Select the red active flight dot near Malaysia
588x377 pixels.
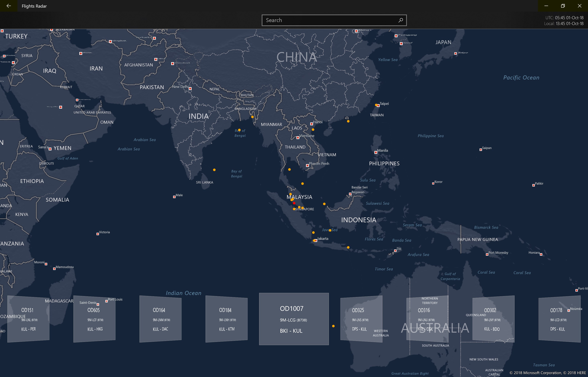click(x=294, y=203)
